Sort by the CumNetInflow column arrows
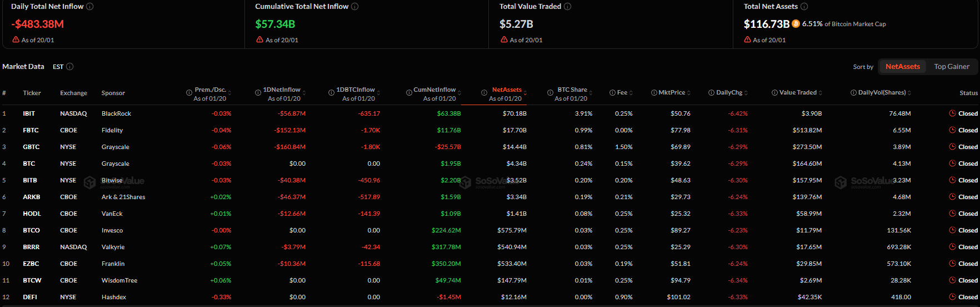Image resolution: width=980 pixels, height=307 pixels. coord(459,93)
